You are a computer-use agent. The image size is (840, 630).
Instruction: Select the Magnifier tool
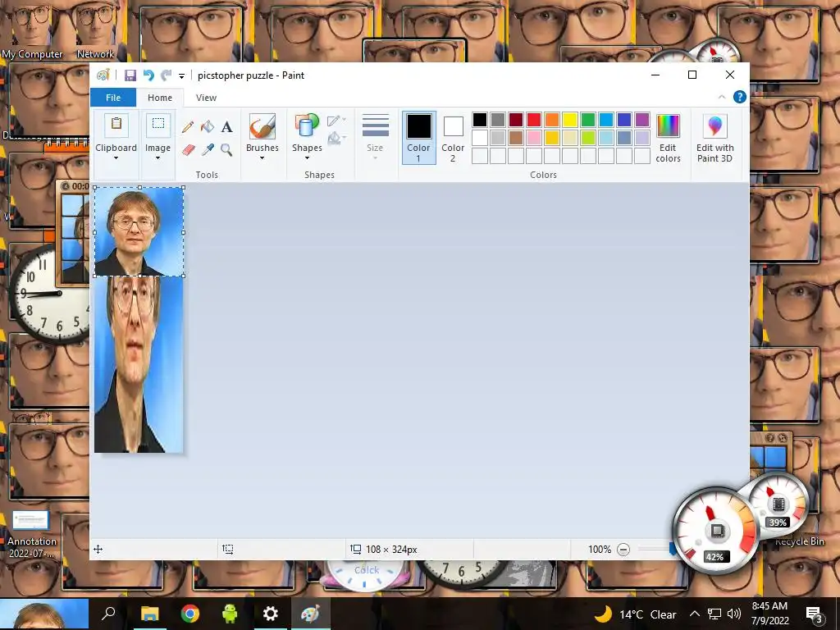[226, 150]
